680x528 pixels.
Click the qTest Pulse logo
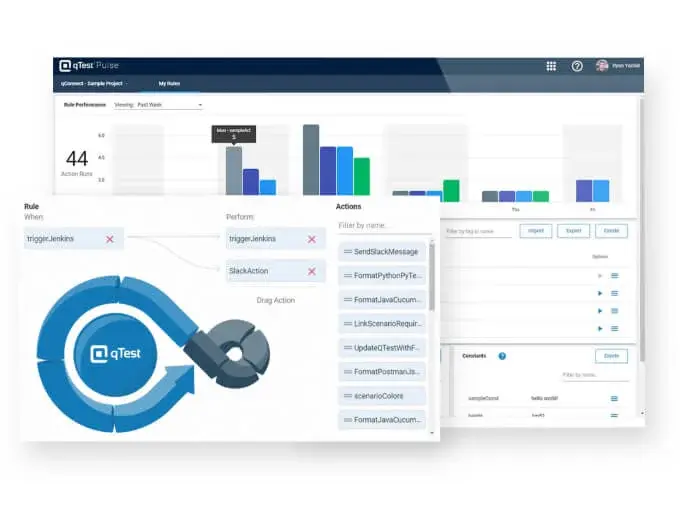[89, 65]
